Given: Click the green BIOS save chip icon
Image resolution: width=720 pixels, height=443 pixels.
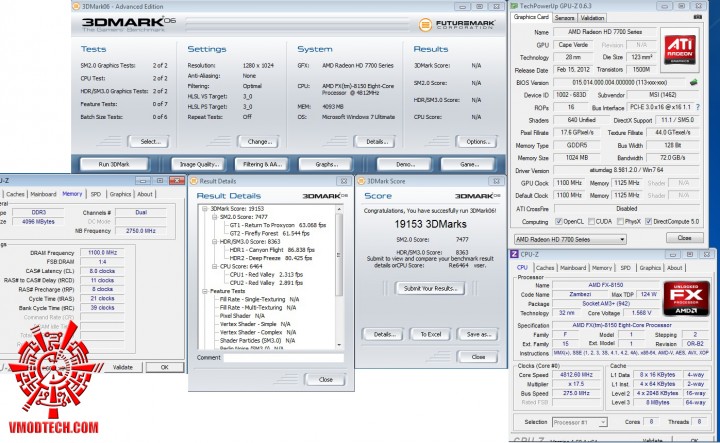Looking at the screenshot, I should pos(693,83).
